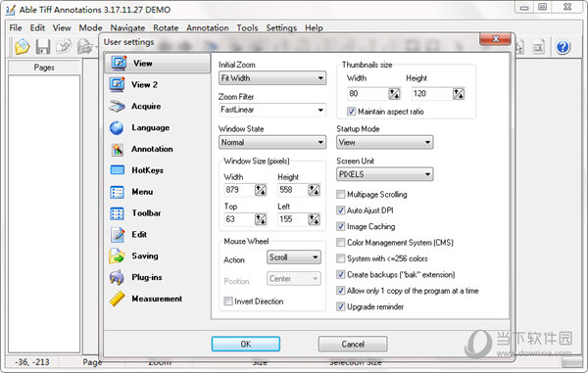
Task: Click the Save floppy disk toolbar icon
Action: [43, 47]
